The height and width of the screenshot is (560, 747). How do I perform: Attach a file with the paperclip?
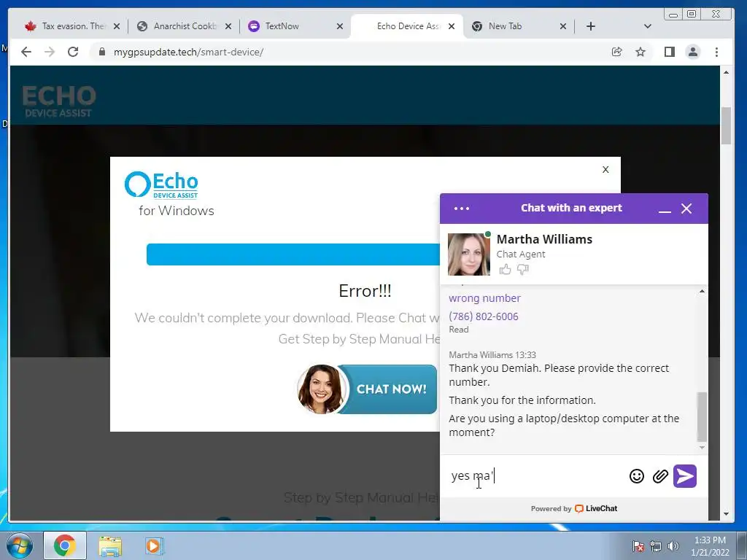660,476
